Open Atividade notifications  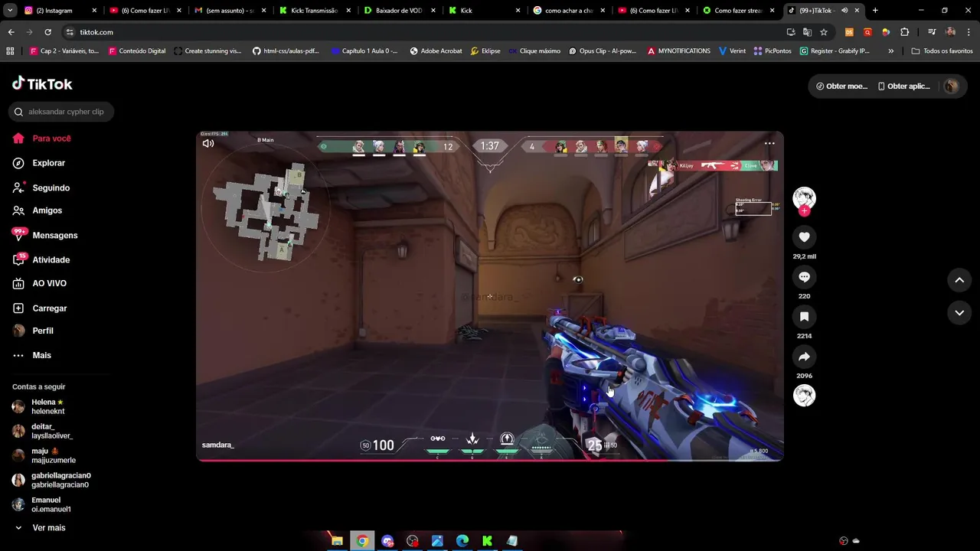point(41,259)
